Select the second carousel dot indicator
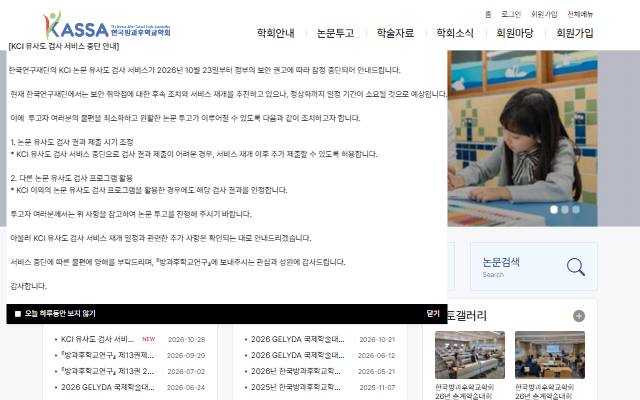The image size is (640, 400). point(565,209)
